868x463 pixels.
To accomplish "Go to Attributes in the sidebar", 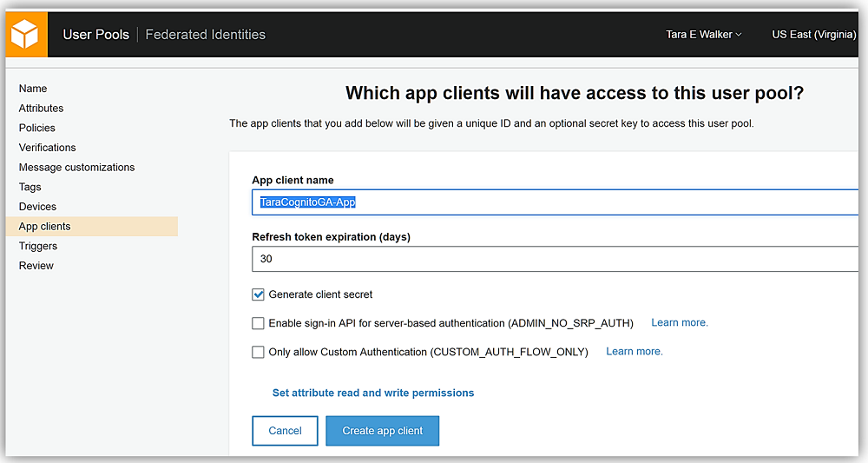I will tap(41, 109).
